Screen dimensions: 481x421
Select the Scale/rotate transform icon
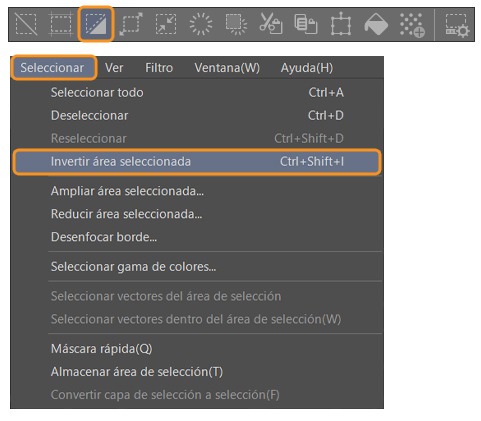(341, 24)
